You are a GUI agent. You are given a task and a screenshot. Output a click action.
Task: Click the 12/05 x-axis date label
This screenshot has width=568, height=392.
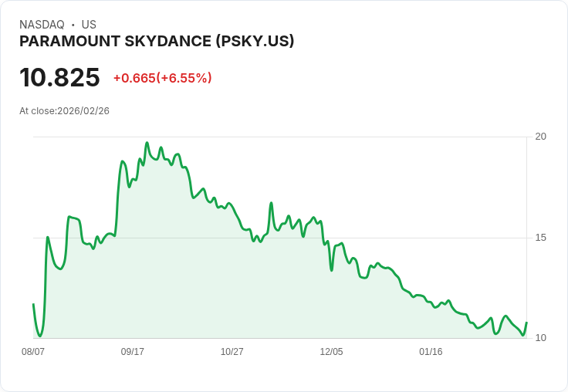(331, 351)
